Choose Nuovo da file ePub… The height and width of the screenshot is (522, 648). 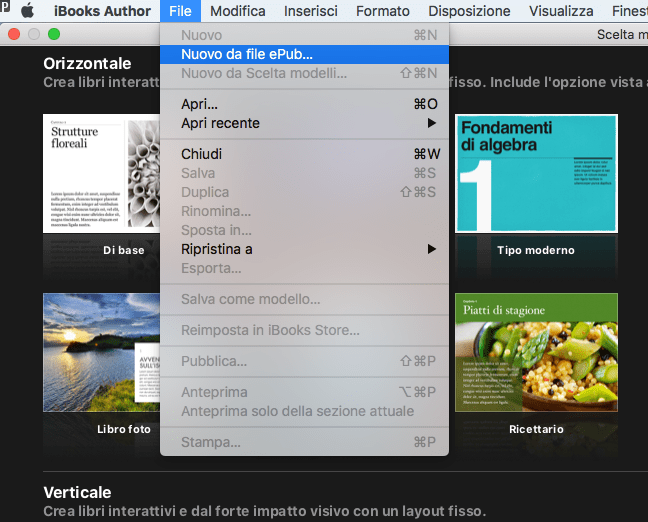coord(304,54)
